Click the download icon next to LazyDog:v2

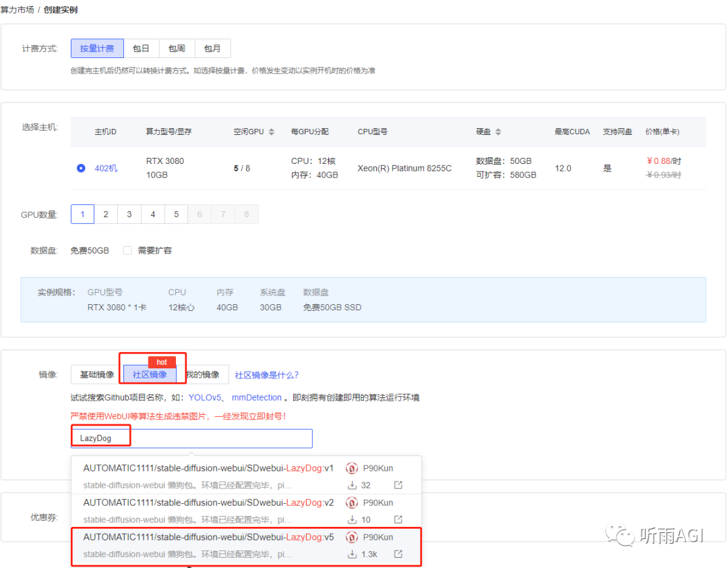click(x=353, y=519)
